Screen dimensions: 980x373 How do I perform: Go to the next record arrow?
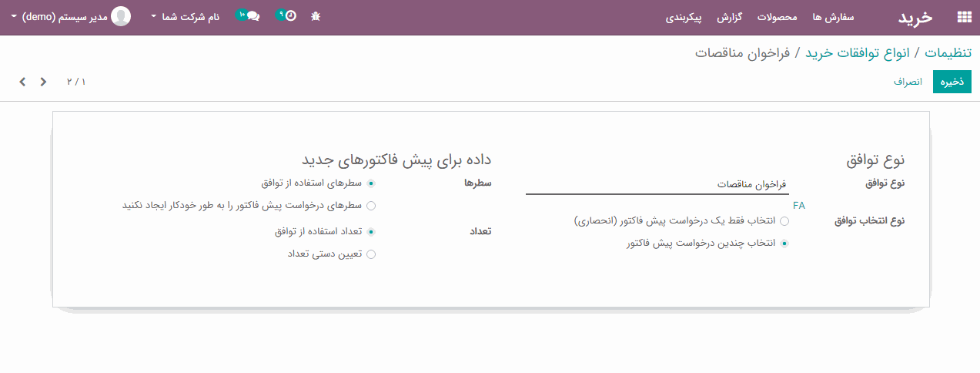(x=23, y=82)
